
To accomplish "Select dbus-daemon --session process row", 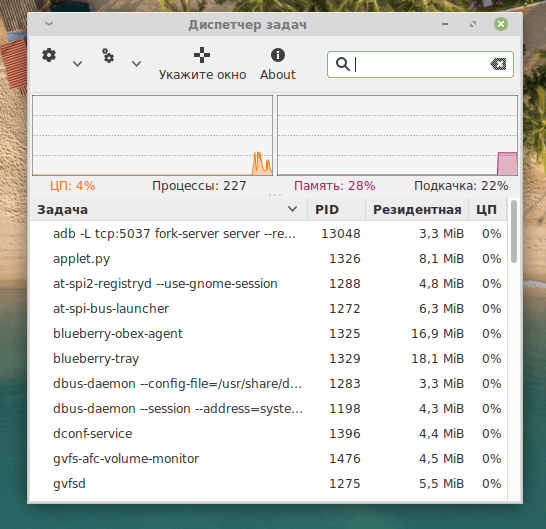I will [268, 409].
